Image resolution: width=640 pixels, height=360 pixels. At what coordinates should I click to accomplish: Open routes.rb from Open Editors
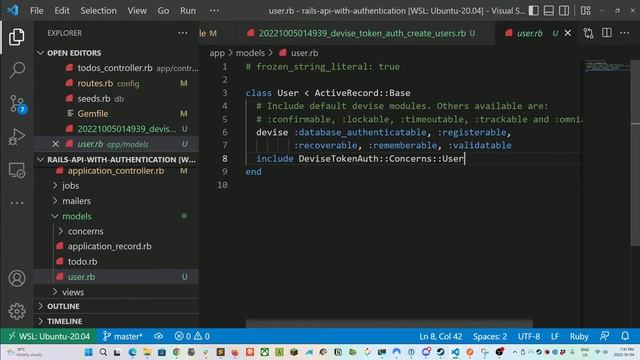[x=95, y=83]
